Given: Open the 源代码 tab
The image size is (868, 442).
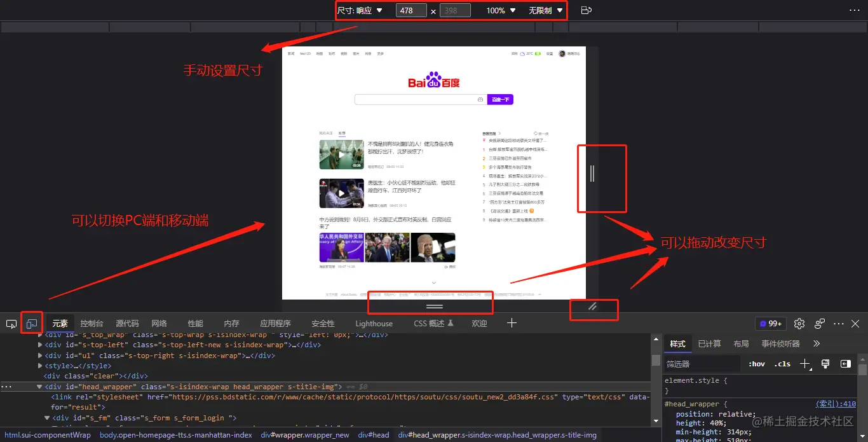Looking at the screenshot, I should pos(127,324).
